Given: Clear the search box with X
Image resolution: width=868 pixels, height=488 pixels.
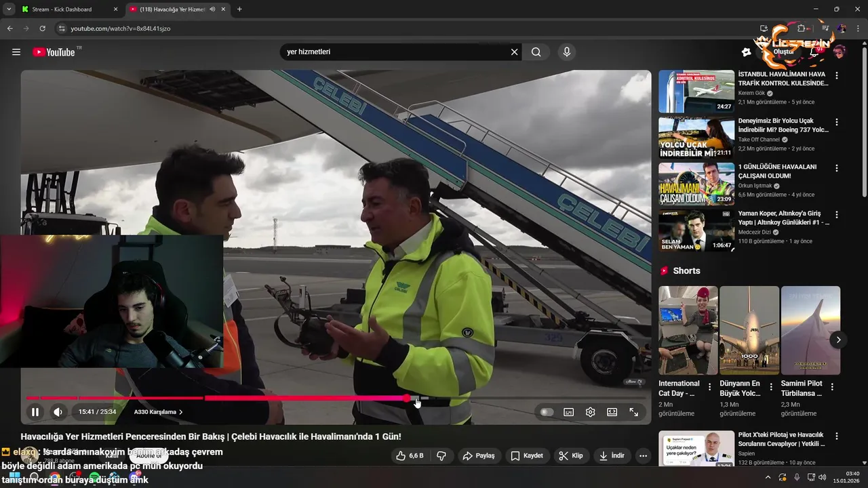Looking at the screenshot, I should [514, 52].
